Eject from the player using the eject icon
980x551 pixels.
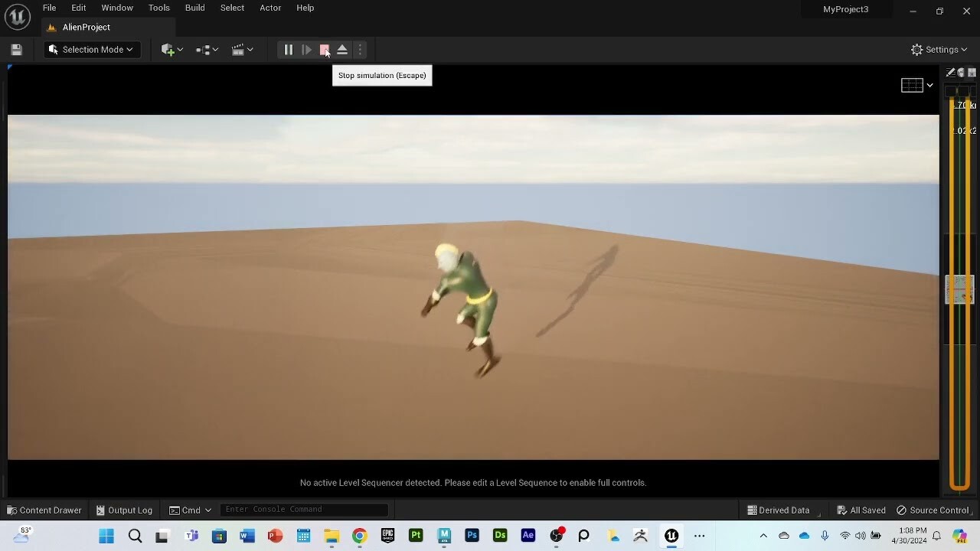tap(342, 50)
